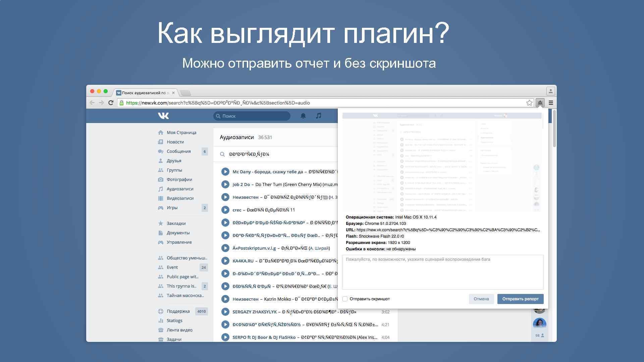
Task: Click the Аудиозаписи music note icon
Action: (x=161, y=189)
